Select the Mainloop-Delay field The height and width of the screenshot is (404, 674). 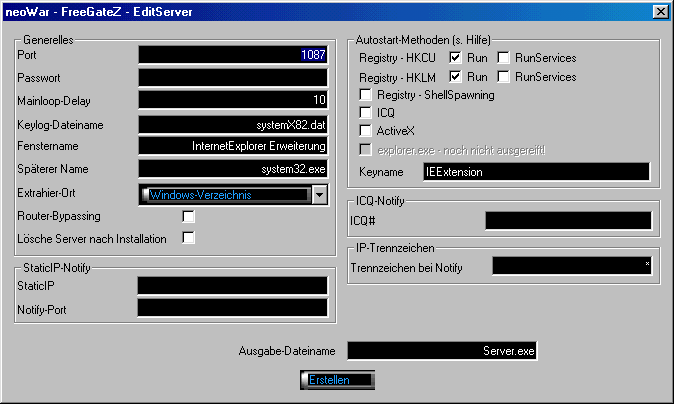click(x=232, y=100)
